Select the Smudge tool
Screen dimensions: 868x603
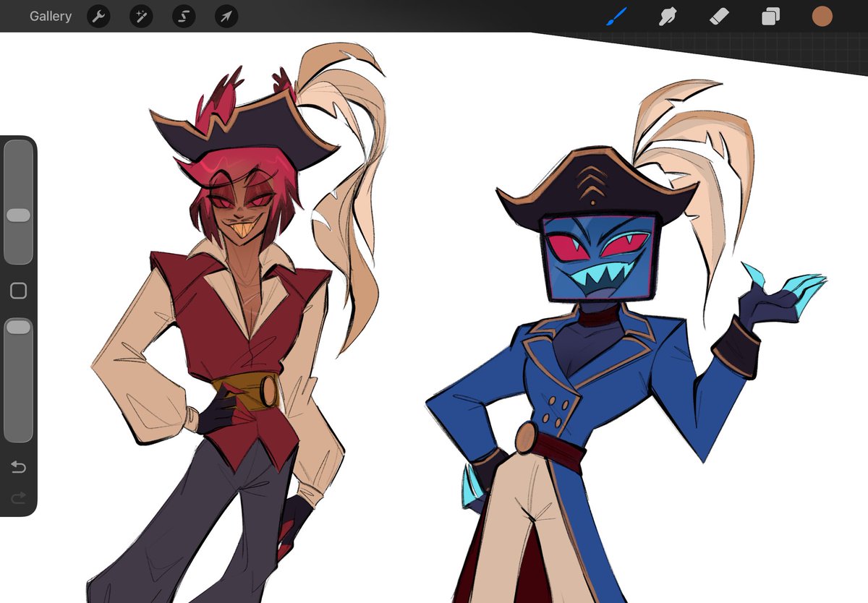point(667,16)
